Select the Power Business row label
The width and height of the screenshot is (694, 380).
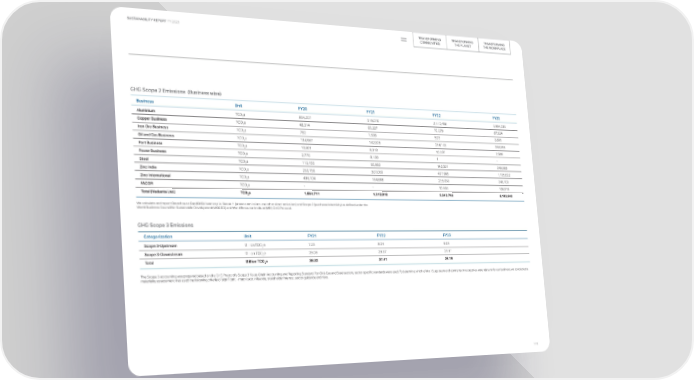click(152, 151)
